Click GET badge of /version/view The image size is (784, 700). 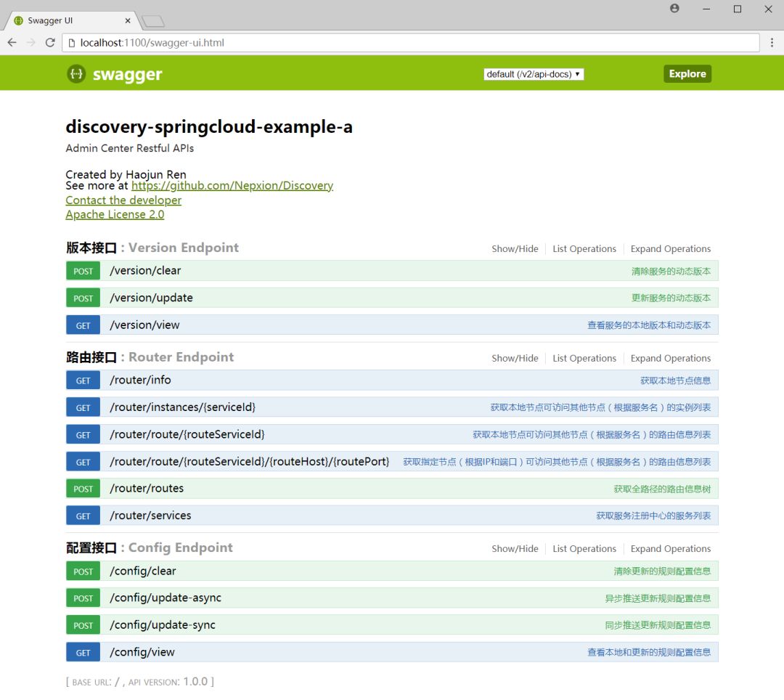coord(83,325)
